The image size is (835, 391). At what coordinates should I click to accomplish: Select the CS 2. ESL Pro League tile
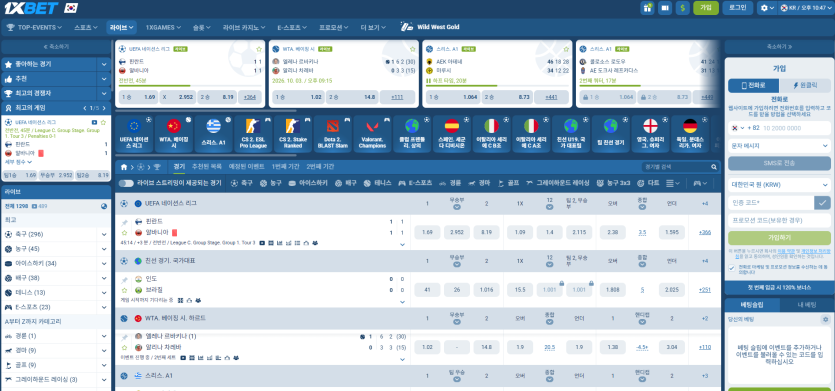pyautogui.click(x=253, y=134)
